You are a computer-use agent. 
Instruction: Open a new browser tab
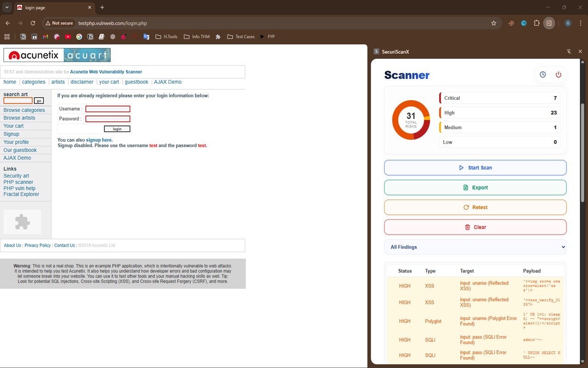tap(102, 7)
